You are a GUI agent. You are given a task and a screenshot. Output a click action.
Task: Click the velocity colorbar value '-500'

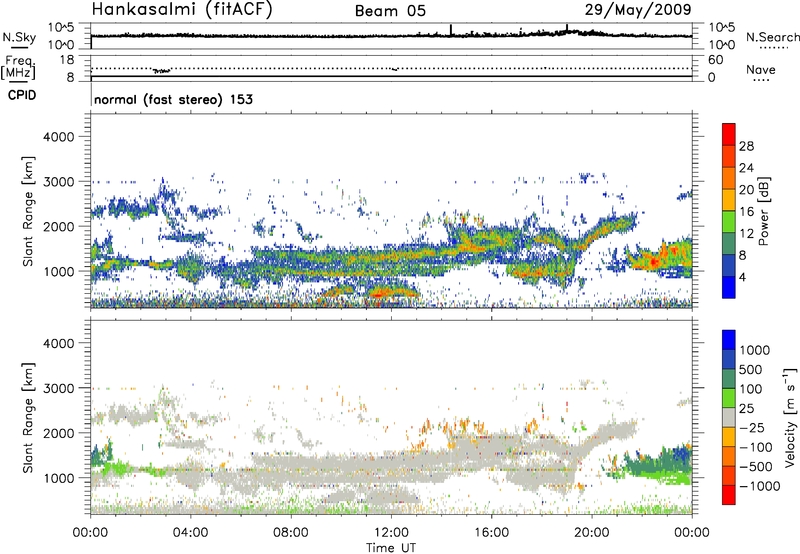tap(756, 467)
